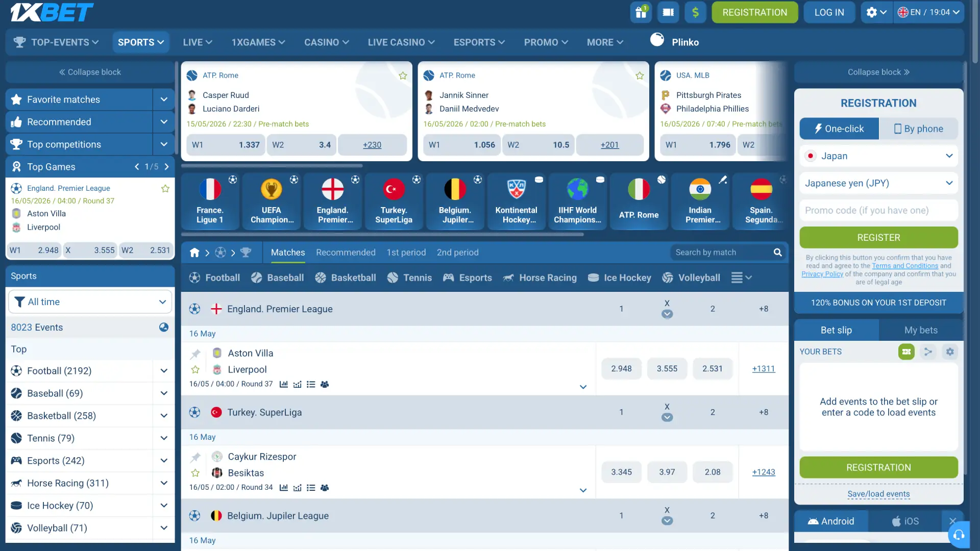Open the coupon ticket icon in header
This screenshot has width=980, height=551.
click(x=668, y=12)
